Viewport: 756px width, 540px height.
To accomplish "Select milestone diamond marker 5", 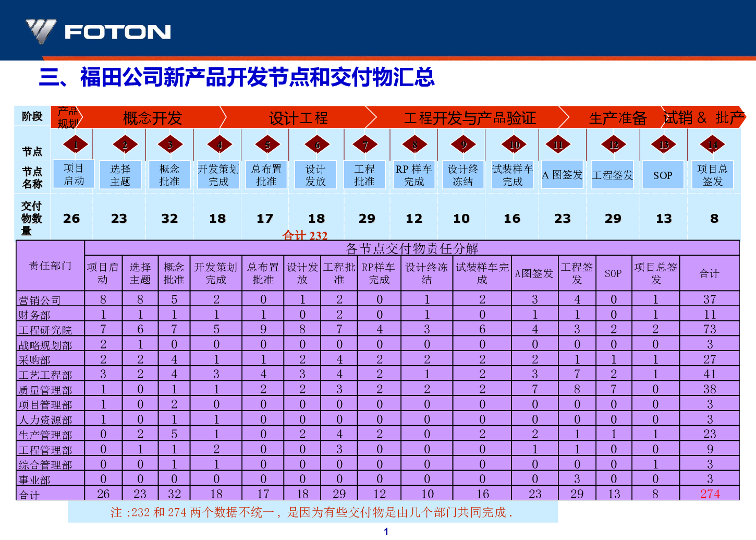I will [x=267, y=145].
